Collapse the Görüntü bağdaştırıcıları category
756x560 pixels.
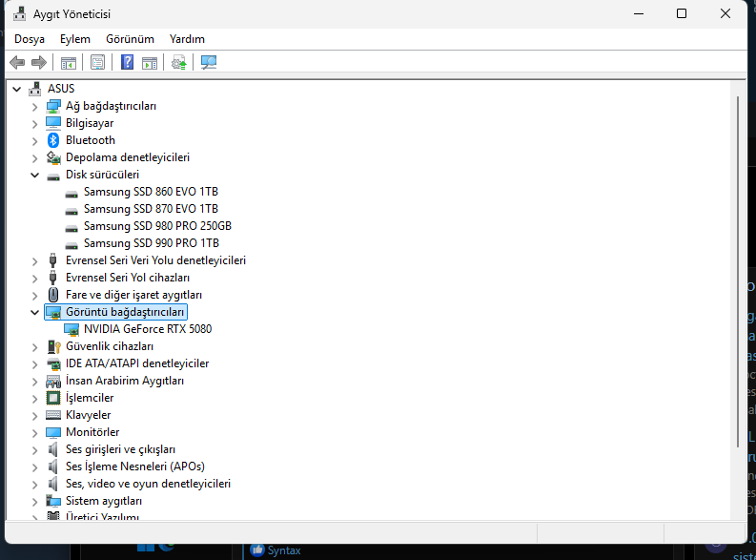click(34, 312)
